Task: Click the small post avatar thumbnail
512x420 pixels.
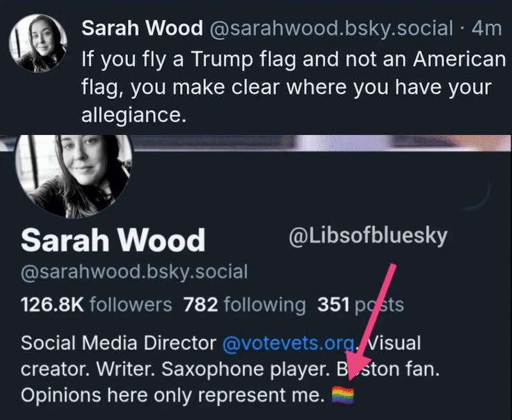Action: (38, 43)
